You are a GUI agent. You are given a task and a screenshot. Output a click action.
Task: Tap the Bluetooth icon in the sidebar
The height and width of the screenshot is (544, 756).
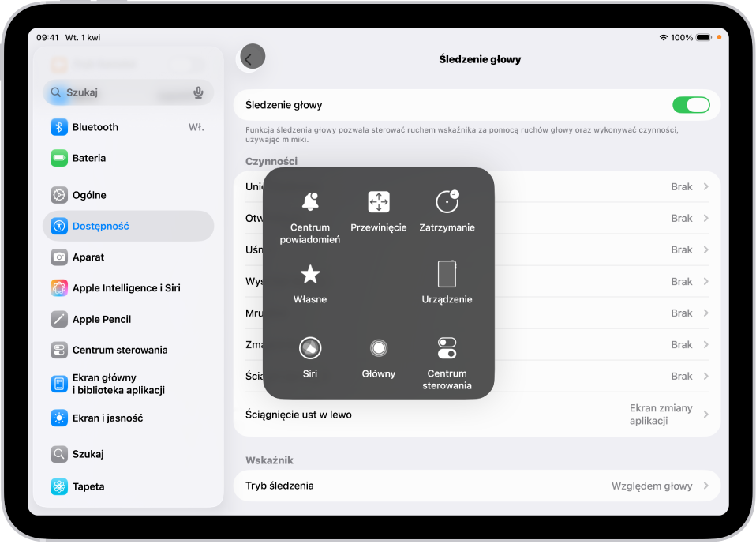pos(59,126)
